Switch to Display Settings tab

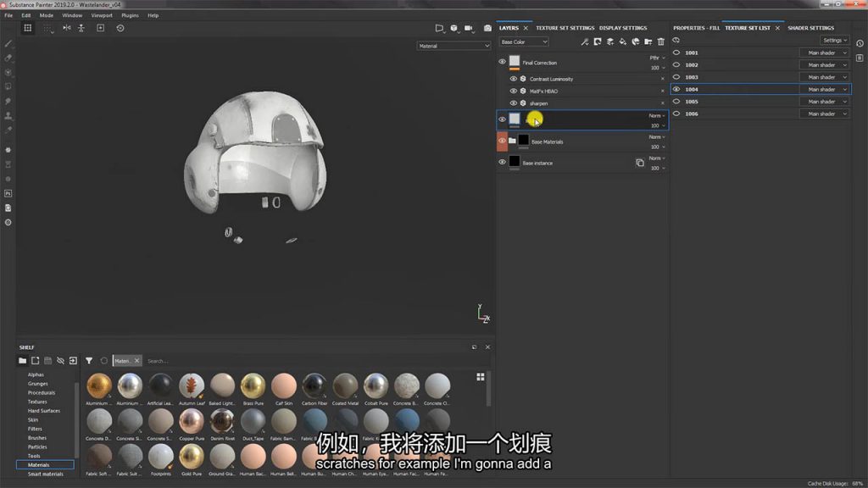click(623, 28)
